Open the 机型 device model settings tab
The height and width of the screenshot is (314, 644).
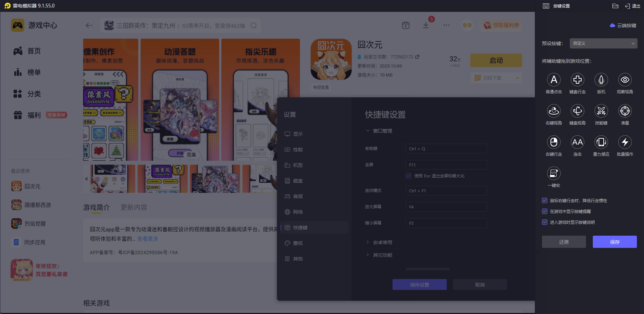click(x=314, y=165)
